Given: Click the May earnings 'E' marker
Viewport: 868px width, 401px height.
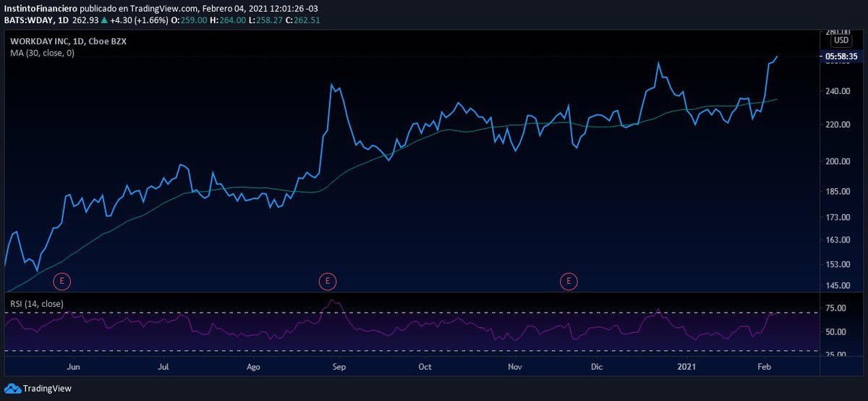Looking at the screenshot, I should click(63, 280).
